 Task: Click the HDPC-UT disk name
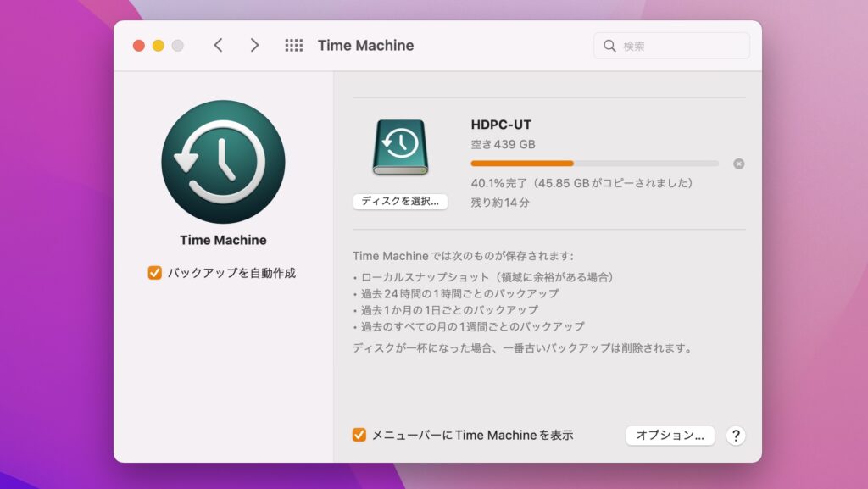[501, 125]
